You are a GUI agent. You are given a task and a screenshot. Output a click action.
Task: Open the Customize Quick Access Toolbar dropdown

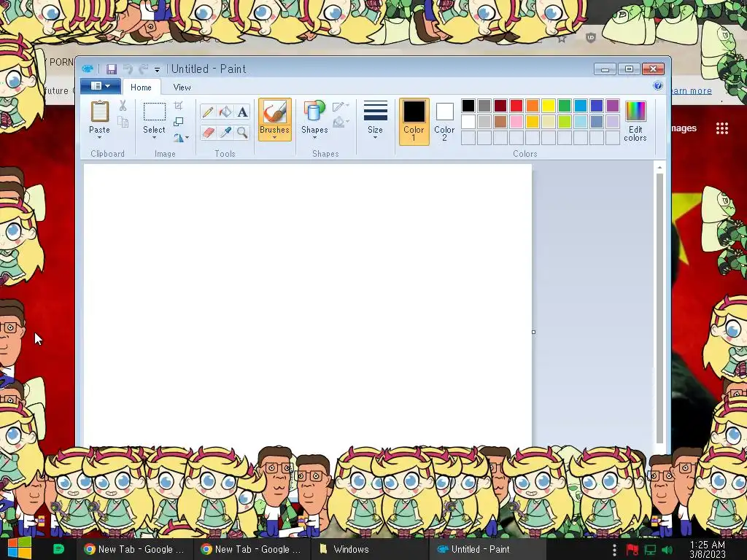157,70
